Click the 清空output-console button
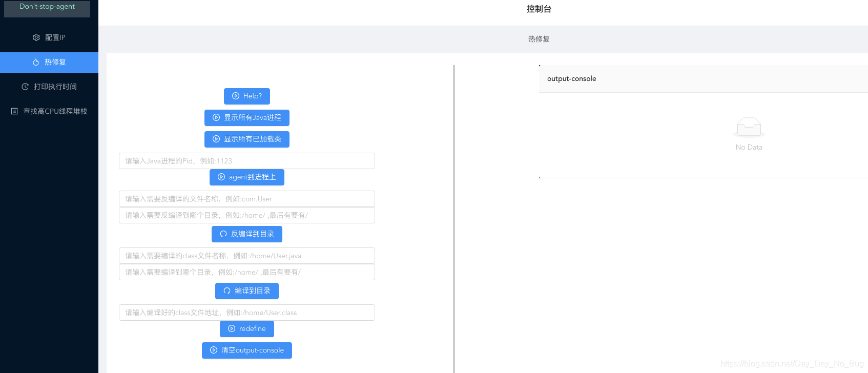 coord(247,350)
